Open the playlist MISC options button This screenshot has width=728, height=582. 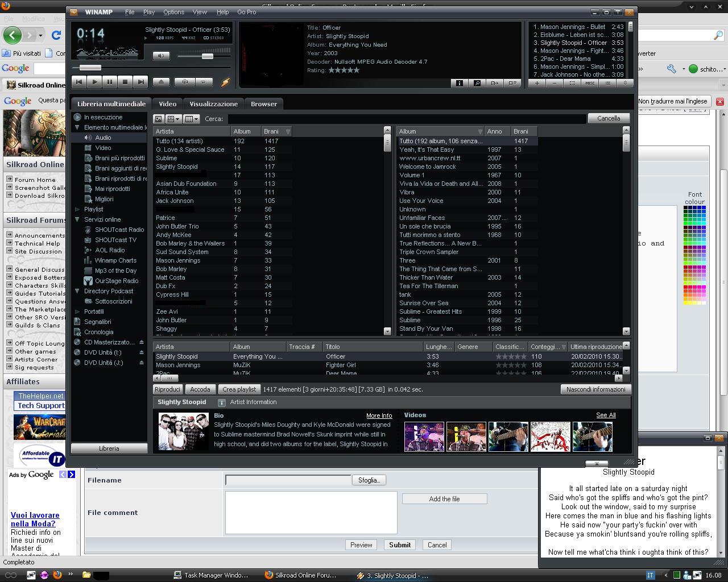tap(590, 83)
